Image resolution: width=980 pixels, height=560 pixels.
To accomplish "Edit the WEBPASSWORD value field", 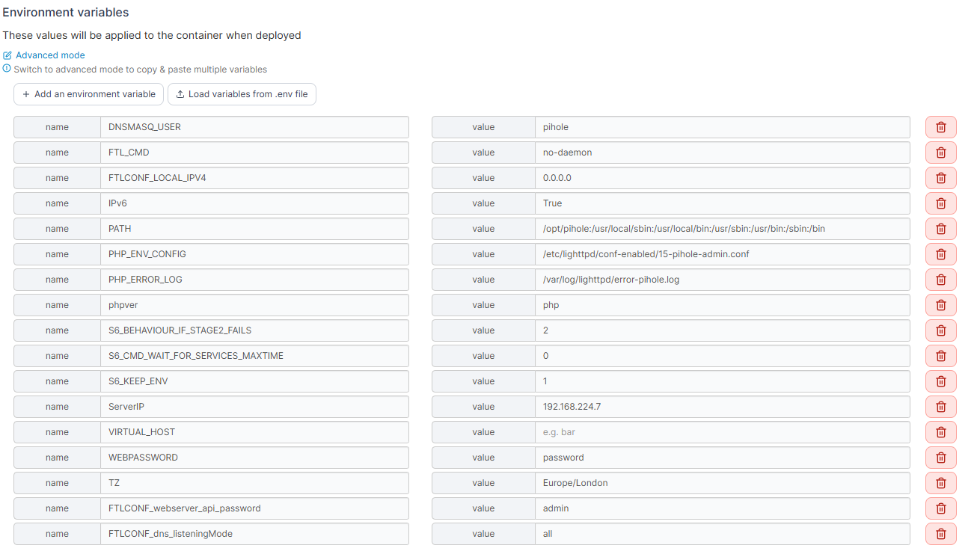I will tap(722, 458).
